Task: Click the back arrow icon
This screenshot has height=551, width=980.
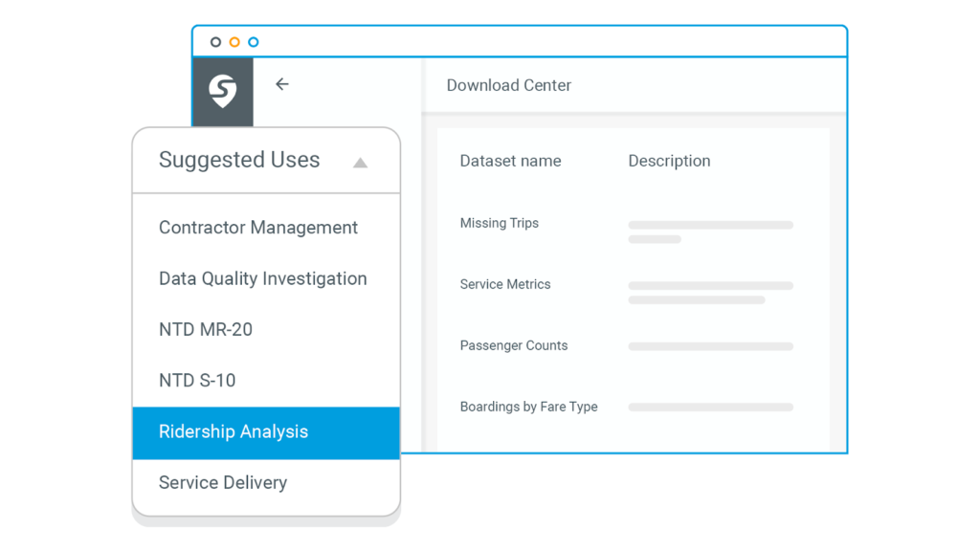Action: tap(282, 84)
